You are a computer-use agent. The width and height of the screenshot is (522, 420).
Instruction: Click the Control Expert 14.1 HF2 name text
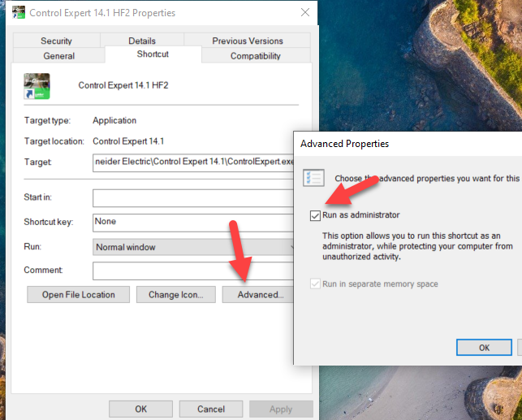point(123,85)
